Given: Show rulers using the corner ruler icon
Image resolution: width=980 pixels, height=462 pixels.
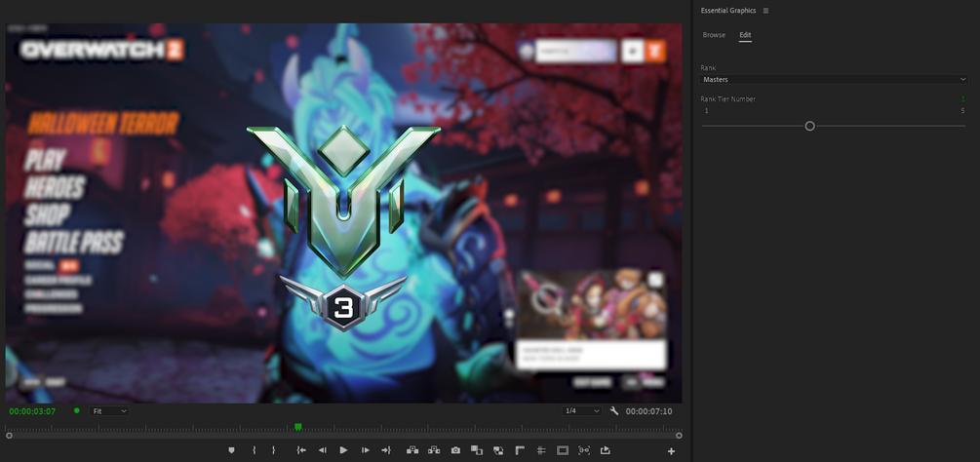Looking at the screenshot, I should point(520,450).
